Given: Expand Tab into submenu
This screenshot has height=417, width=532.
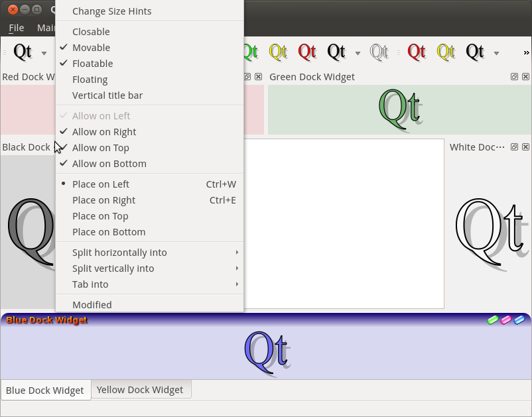Looking at the screenshot, I should point(150,284).
